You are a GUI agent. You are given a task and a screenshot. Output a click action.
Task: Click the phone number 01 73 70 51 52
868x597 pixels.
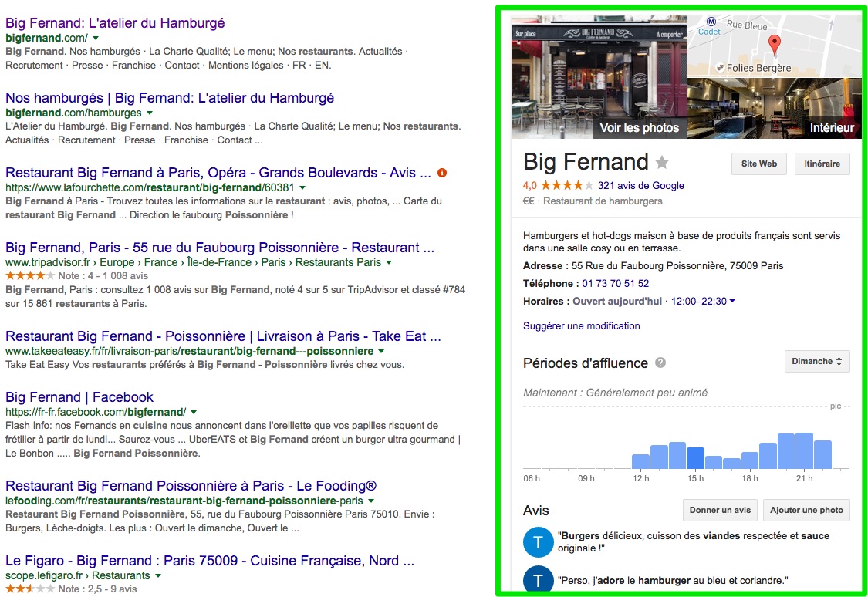pos(616,283)
